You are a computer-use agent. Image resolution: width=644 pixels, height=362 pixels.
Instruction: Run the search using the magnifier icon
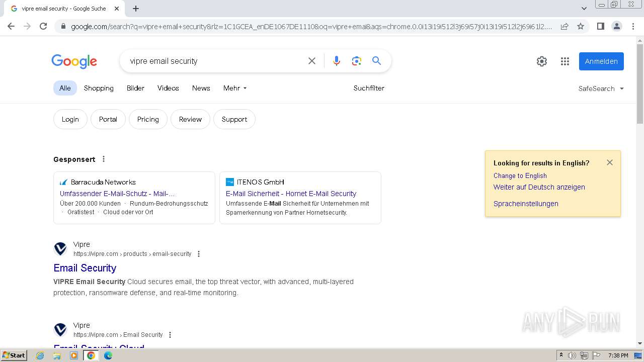tap(376, 61)
